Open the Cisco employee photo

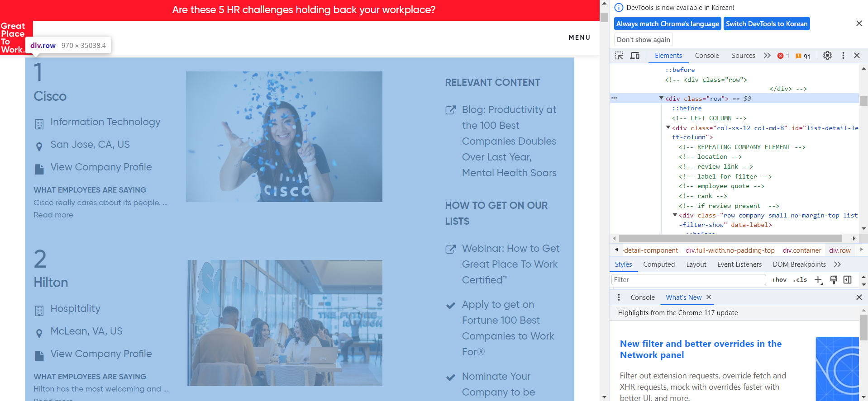[284, 137]
